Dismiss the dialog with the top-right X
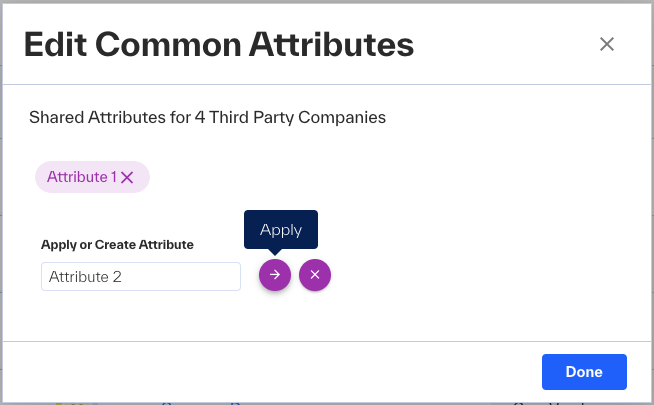This screenshot has height=405, width=654. (x=607, y=44)
